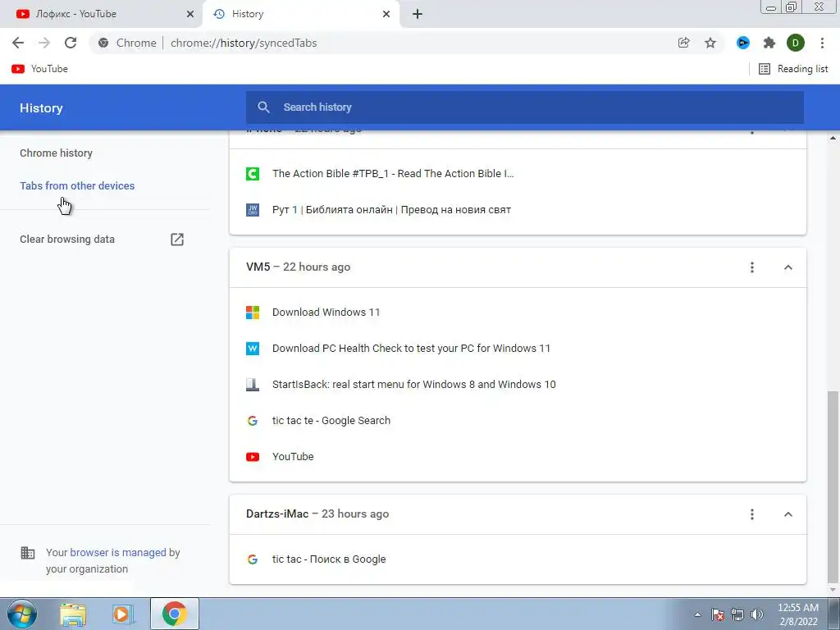840x630 pixels.
Task: Bookmark this page with the star icon
Action: coord(710,43)
